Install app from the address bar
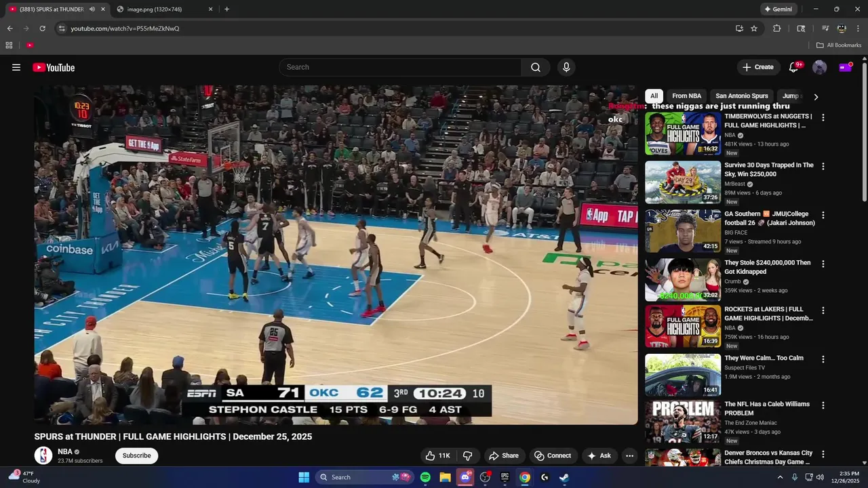The height and width of the screenshot is (488, 868). tap(739, 28)
